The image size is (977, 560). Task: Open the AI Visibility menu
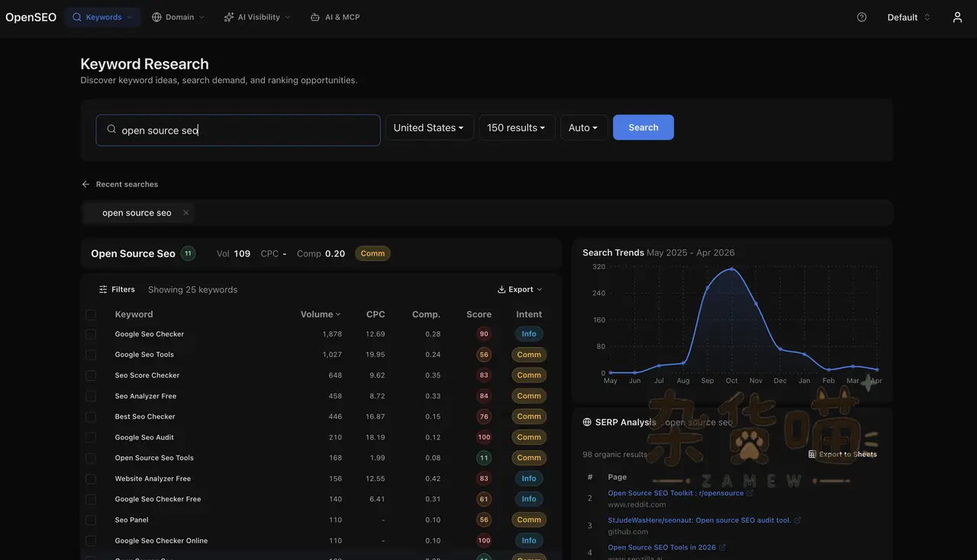pos(257,17)
